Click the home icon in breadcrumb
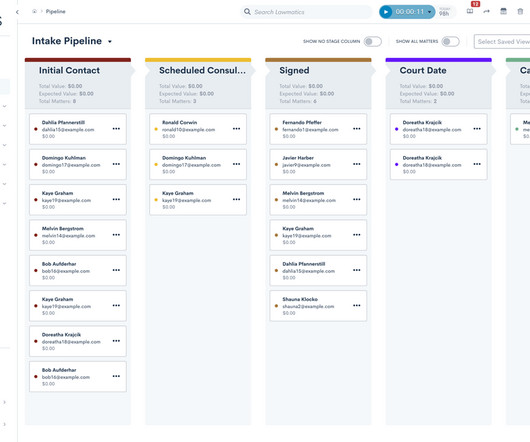The width and height of the screenshot is (530, 442). click(x=34, y=11)
